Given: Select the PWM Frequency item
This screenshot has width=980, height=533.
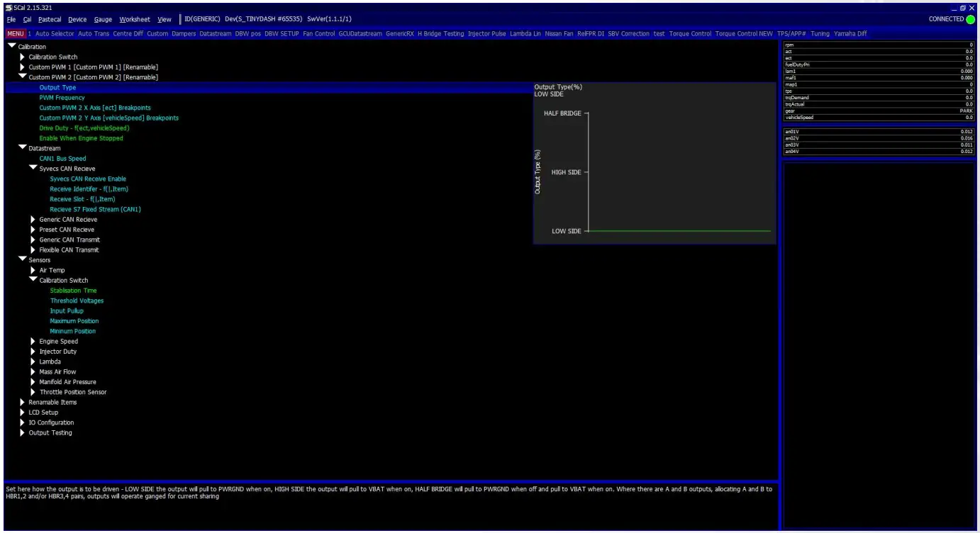Looking at the screenshot, I should [62, 98].
